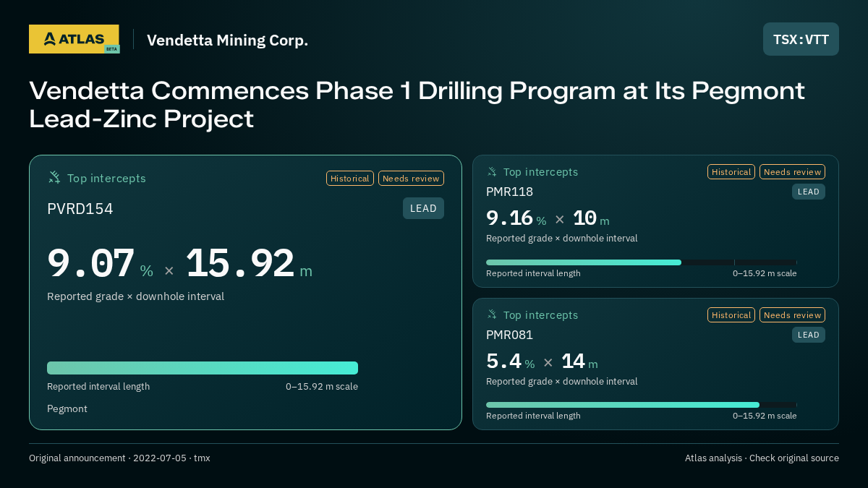This screenshot has height=488, width=868.
Task: Click the 15.92 m interval value
Action: pos(250,263)
